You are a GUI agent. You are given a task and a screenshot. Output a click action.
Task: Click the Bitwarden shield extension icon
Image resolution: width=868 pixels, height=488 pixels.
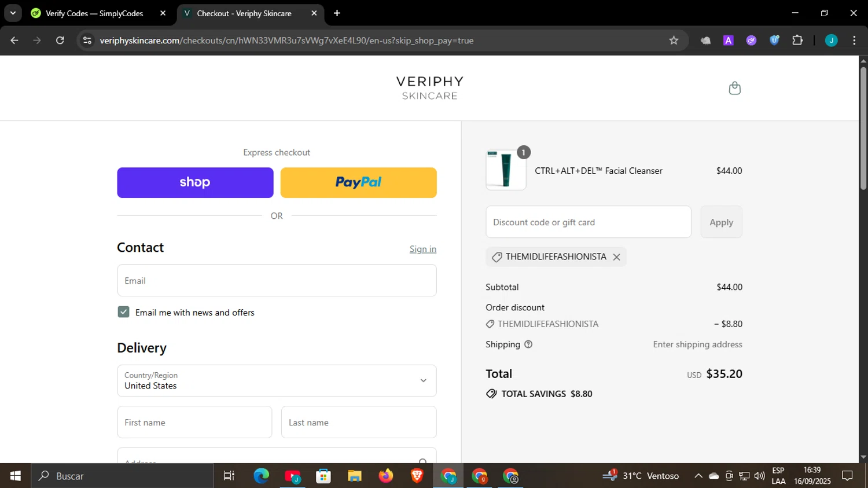pyautogui.click(x=774, y=41)
